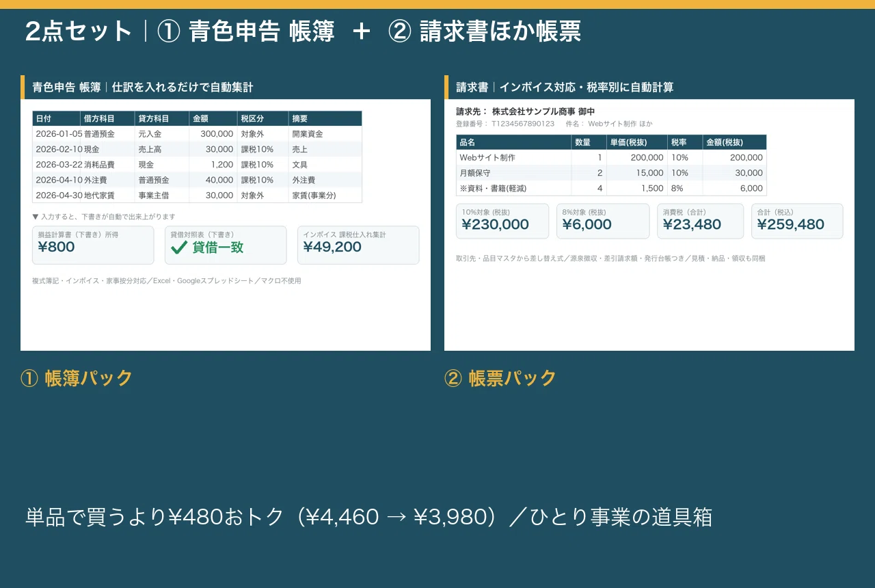Click date cell 2026-04-10
This screenshot has width=875, height=588.
click(x=58, y=180)
